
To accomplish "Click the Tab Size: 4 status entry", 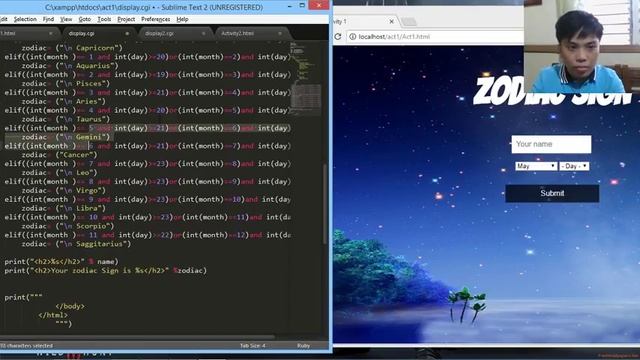I will click(253, 346).
